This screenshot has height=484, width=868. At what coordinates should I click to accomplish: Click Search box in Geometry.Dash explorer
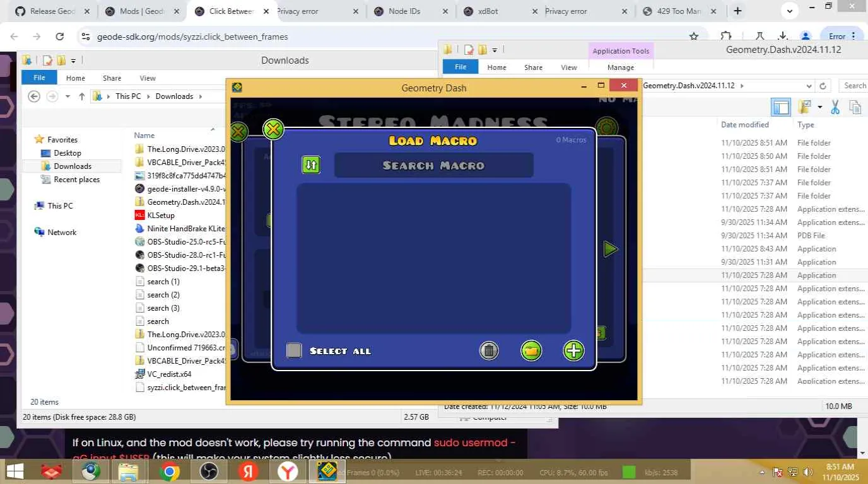pos(853,86)
